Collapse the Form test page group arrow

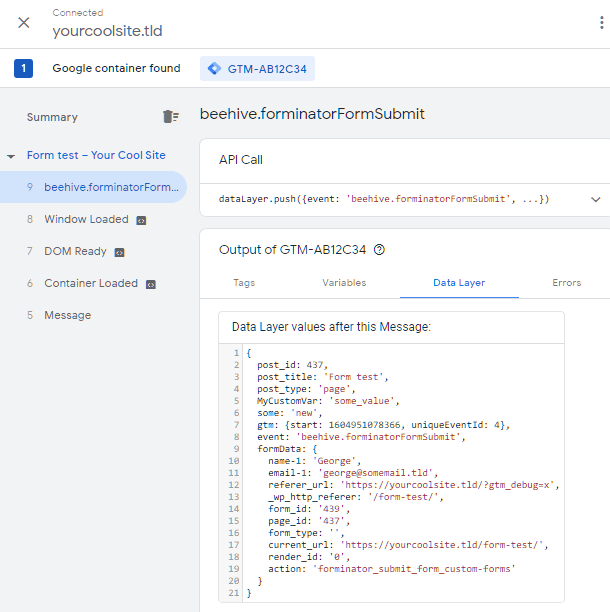11,157
